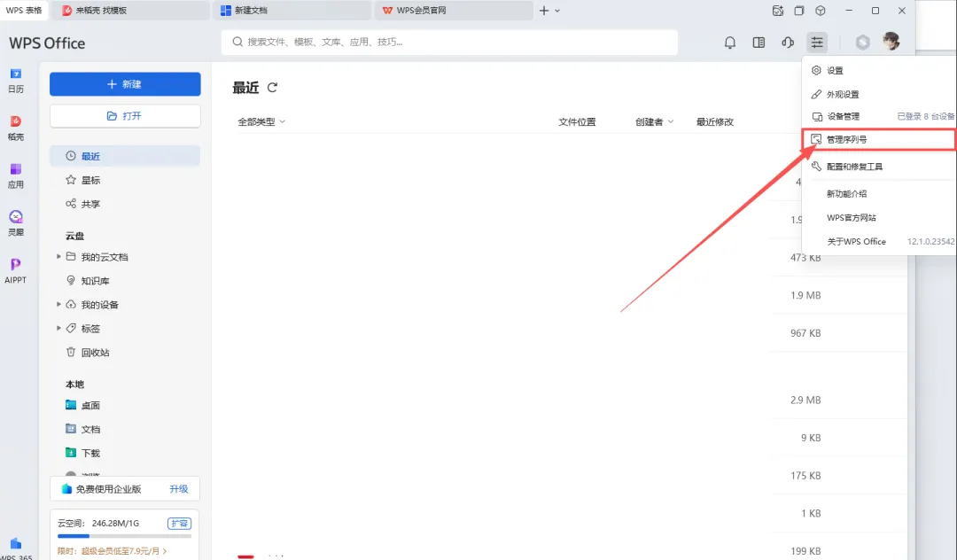Switch to the WPS会员官网 tab
This screenshot has width=957, height=560.
point(454,11)
